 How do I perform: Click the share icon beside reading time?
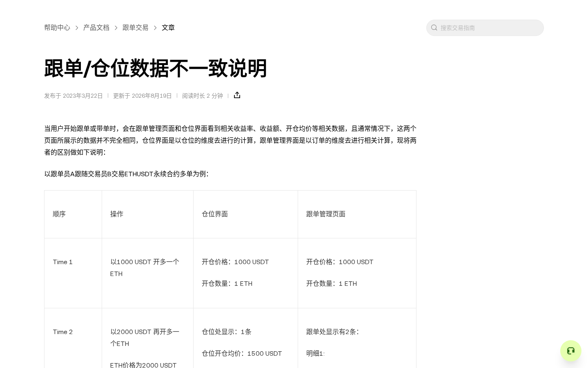[237, 95]
